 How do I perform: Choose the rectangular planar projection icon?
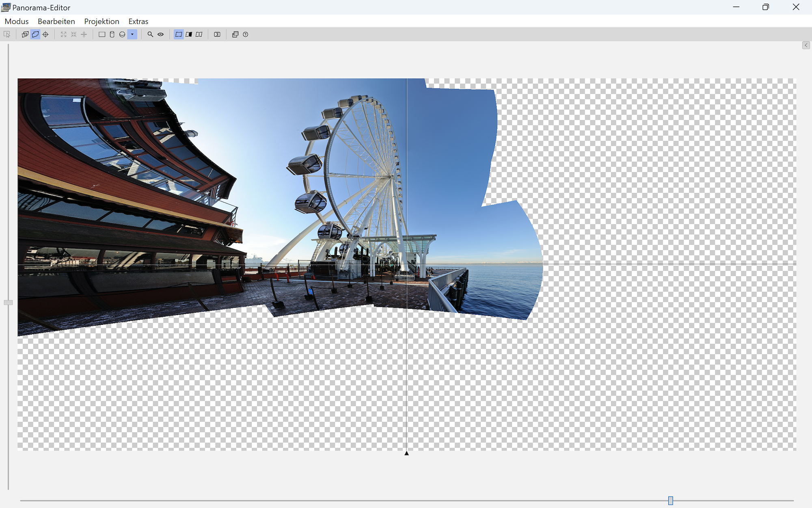pos(102,35)
